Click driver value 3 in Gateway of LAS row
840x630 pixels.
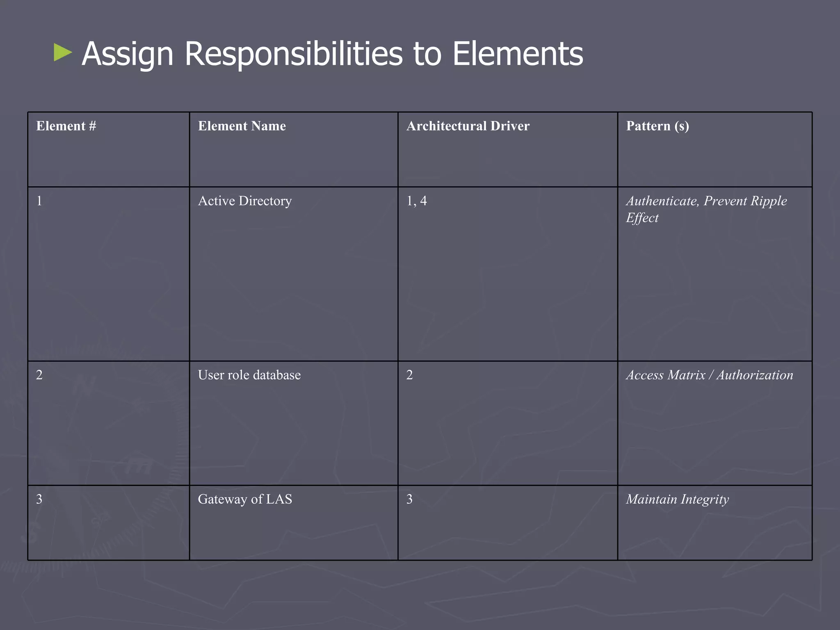(x=508, y=523)
